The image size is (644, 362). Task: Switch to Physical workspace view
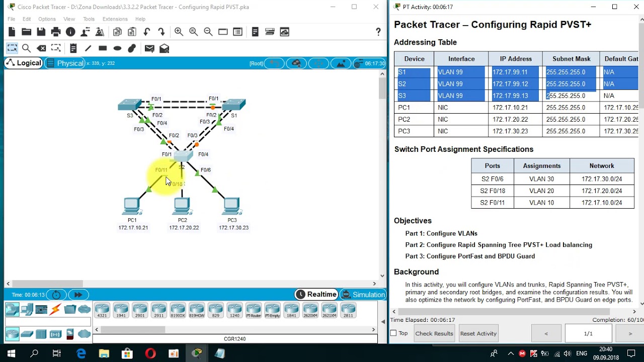point(65,63)
